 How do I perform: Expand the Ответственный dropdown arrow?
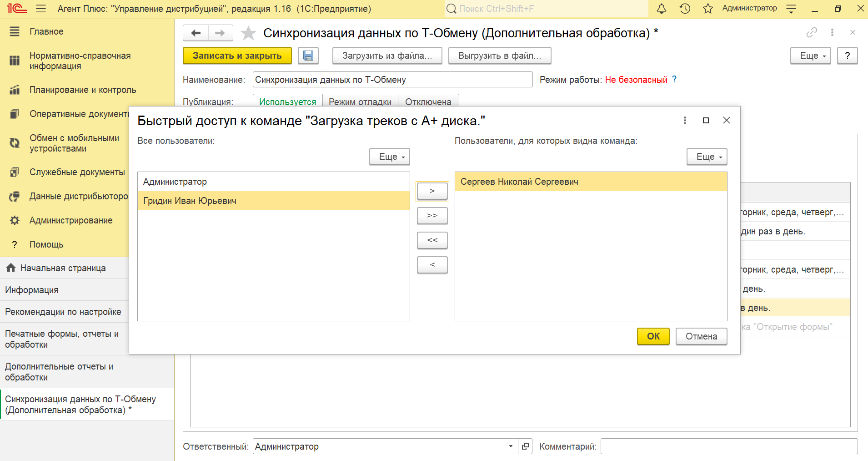click(x=511, y=446)
